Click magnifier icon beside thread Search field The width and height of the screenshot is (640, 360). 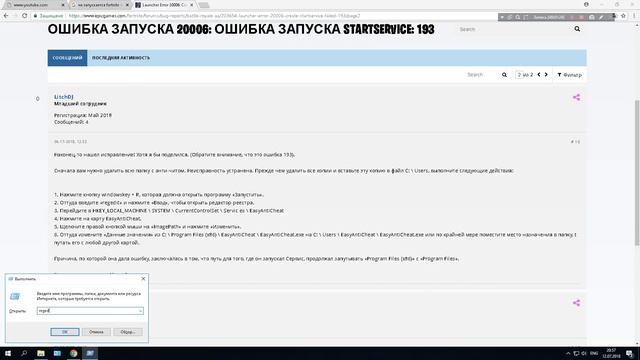click(504, 75)
